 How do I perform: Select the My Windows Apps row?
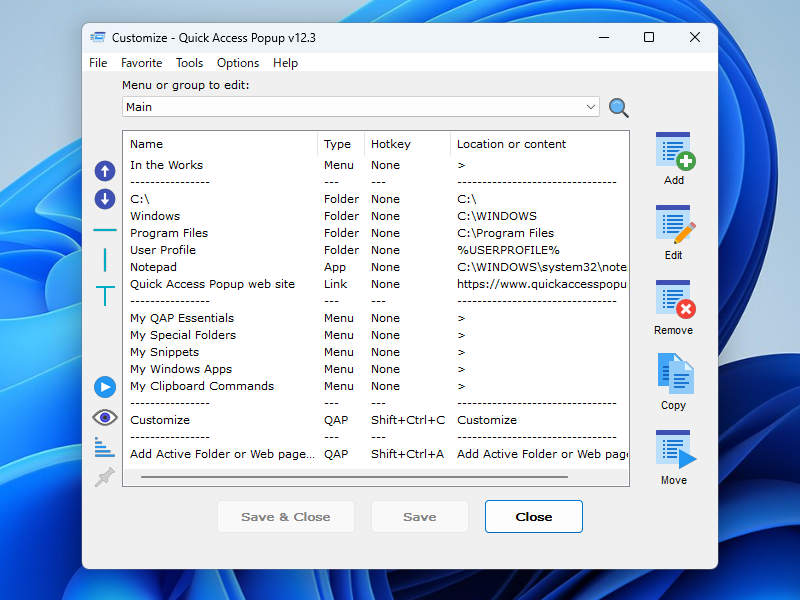[x=376, y=369]
